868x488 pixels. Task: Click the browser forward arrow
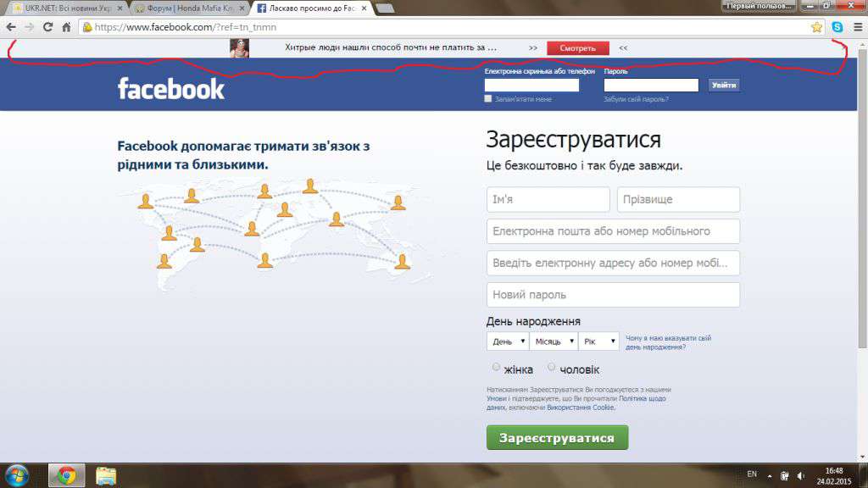30,27
